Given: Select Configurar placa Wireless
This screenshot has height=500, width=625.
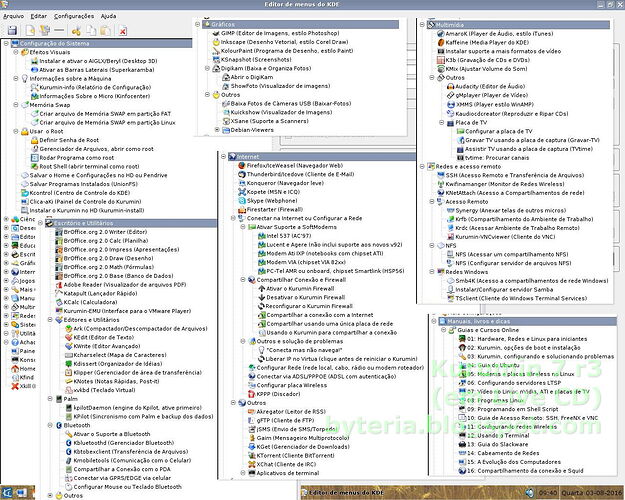Looking at the screenshot, I should tap(292, 385).
